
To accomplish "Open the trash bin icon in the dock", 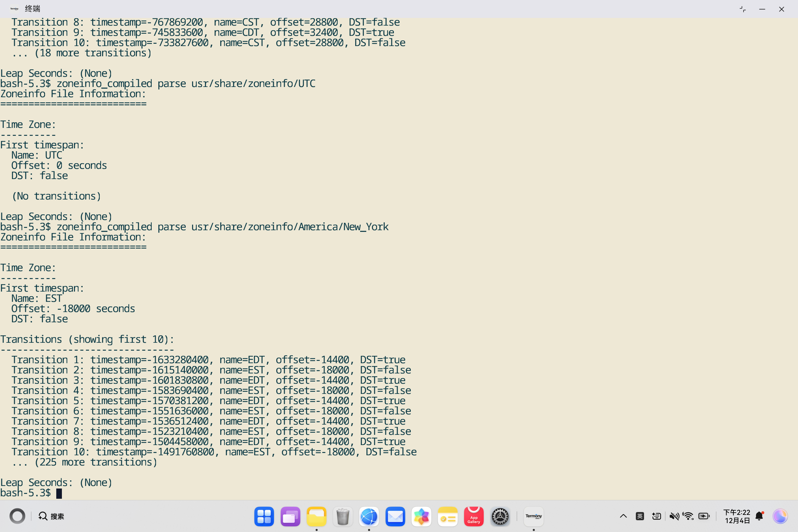I will [x=343, y=516].
